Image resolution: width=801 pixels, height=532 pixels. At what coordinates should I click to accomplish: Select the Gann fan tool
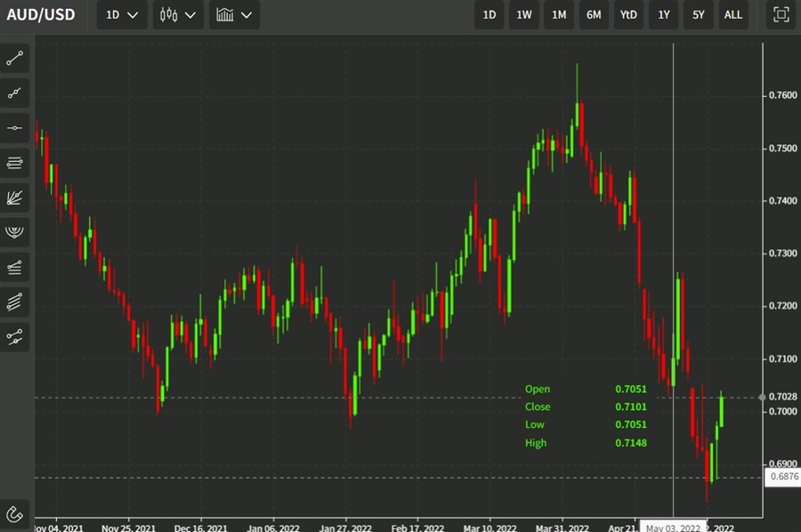14,197
